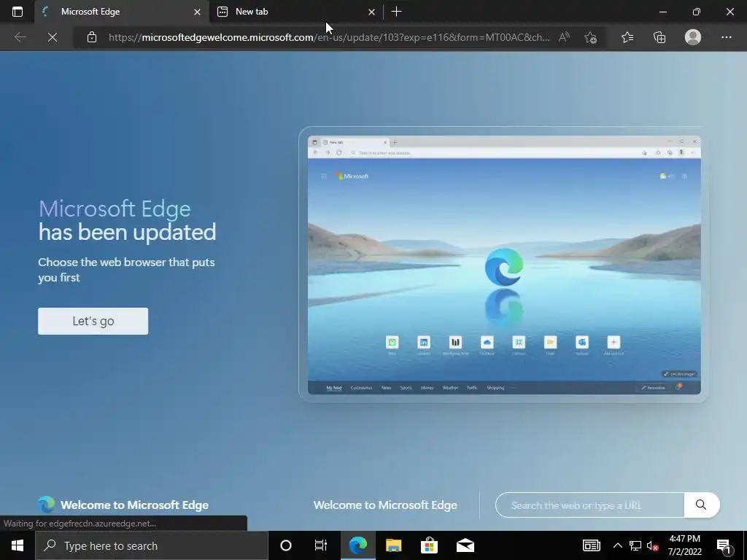Open the notification action center

pyautogui.click(x=724, y=546)
